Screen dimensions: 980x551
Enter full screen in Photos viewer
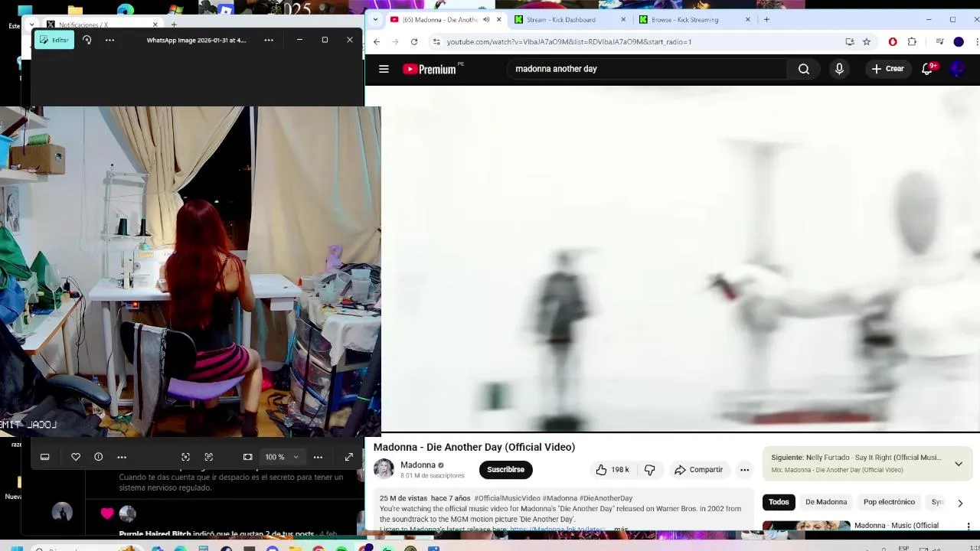(349, 457)
